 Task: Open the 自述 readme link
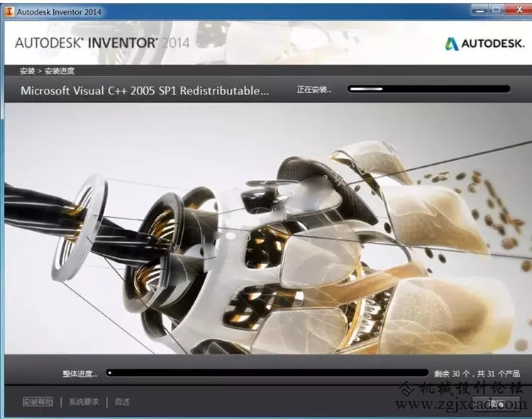pos(122,402)
